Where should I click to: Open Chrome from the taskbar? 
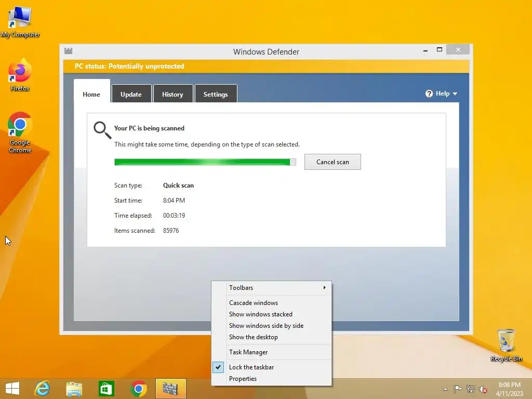coord(138,389)
